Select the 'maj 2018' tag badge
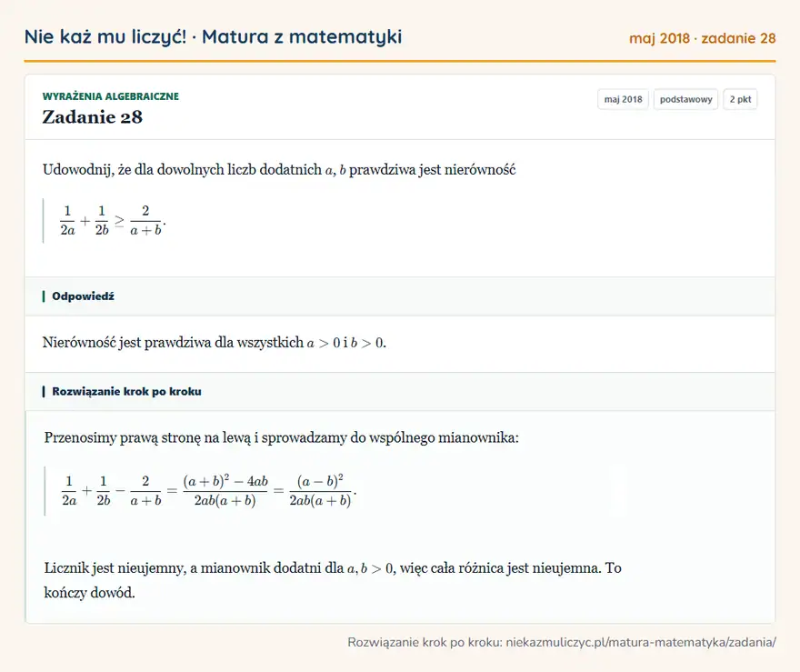 (x=623, y=99)
